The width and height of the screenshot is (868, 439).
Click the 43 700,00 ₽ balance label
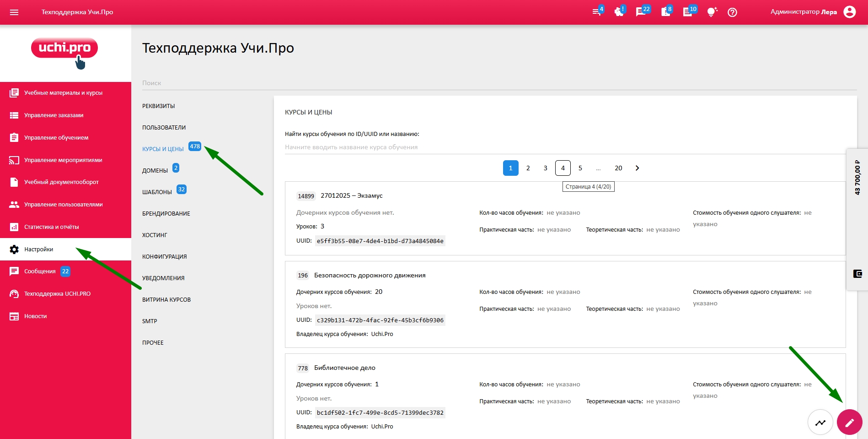857,177
